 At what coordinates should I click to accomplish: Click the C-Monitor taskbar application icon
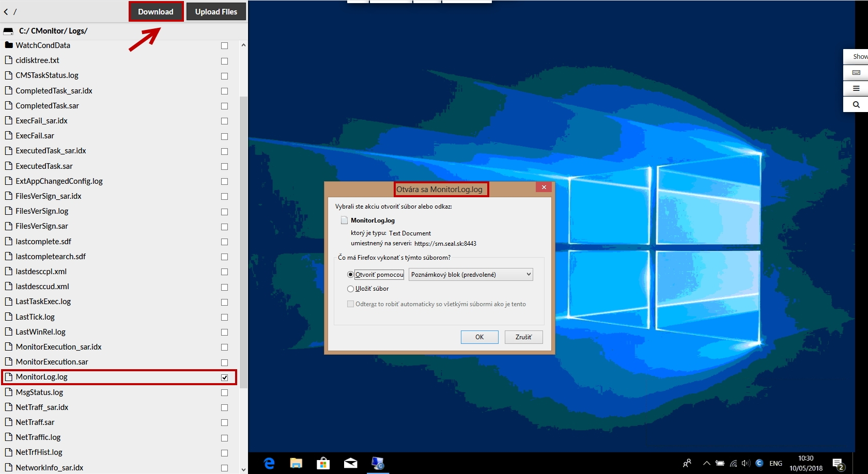378,463
